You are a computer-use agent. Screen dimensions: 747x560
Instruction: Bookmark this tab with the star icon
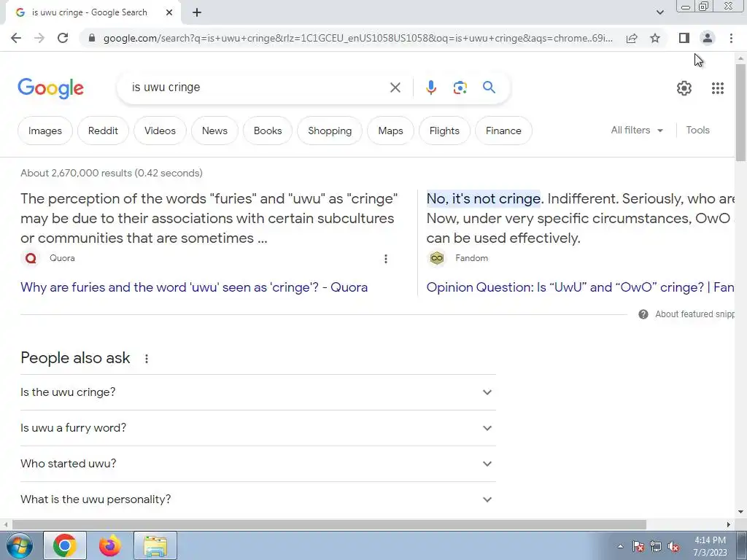(x=655, y=38)
